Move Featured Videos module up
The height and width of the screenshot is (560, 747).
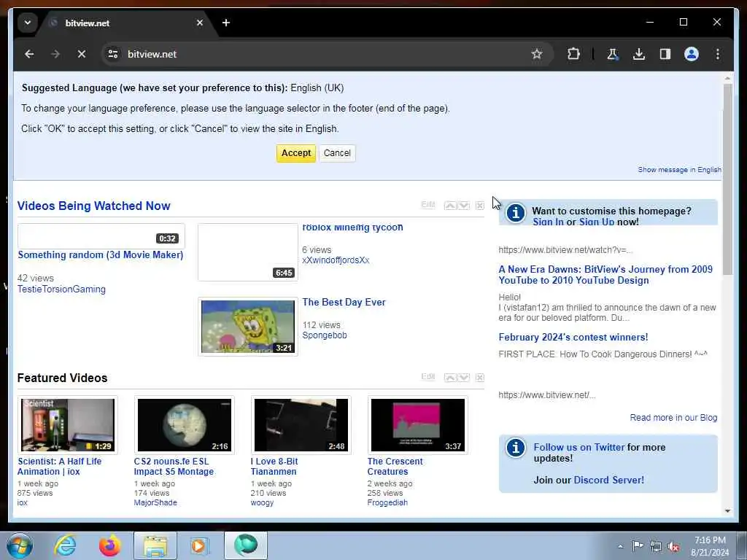pos(449,378)
